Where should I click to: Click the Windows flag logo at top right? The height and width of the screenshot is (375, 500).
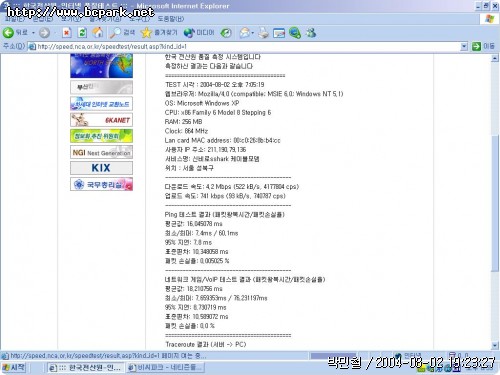click(489, 19)
